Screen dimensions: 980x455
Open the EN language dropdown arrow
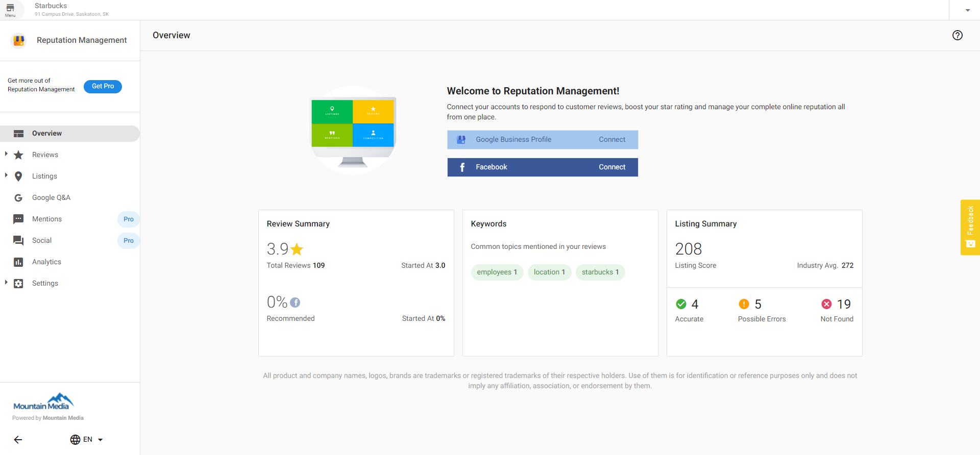point(101,440)
